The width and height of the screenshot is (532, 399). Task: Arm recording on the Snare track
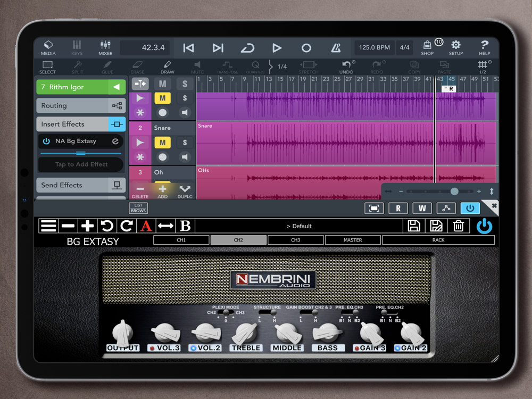(162, 157)
